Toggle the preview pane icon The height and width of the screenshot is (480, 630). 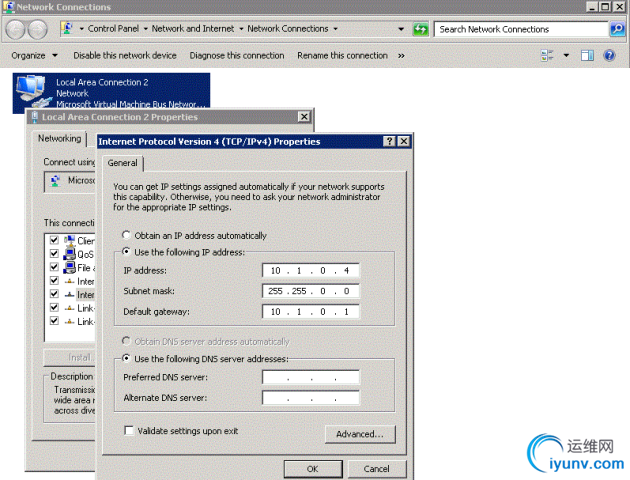point(588,55)
